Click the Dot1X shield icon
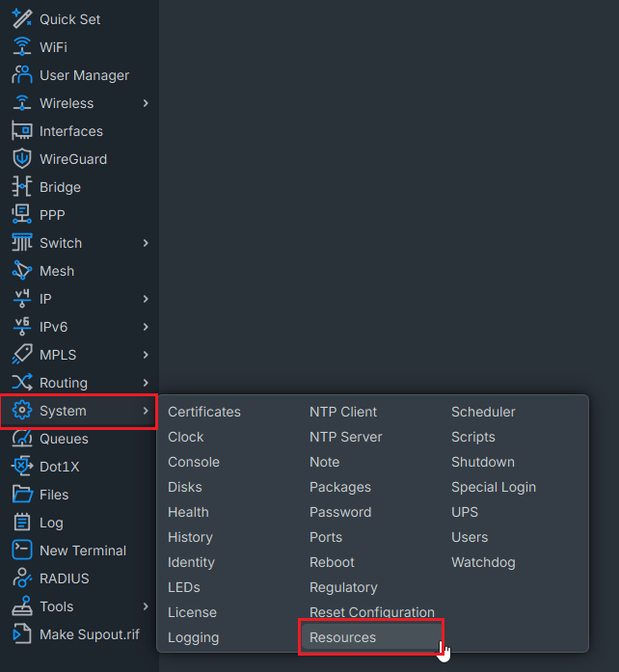The height and width of the screenshot is (672, 619). (22, 467)
